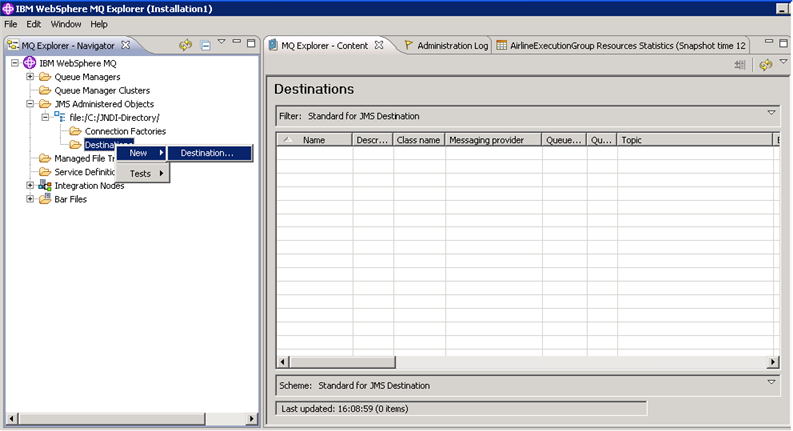Expand the Queue Managers node
This screenshot has width=793, height=431.
tap(30, 77)
